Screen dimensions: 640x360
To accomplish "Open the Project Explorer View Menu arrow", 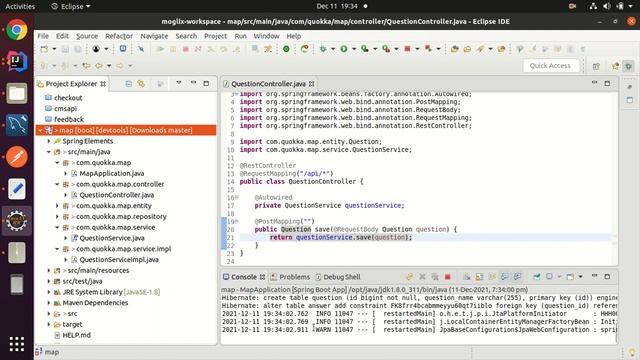I will click(179, 83).
